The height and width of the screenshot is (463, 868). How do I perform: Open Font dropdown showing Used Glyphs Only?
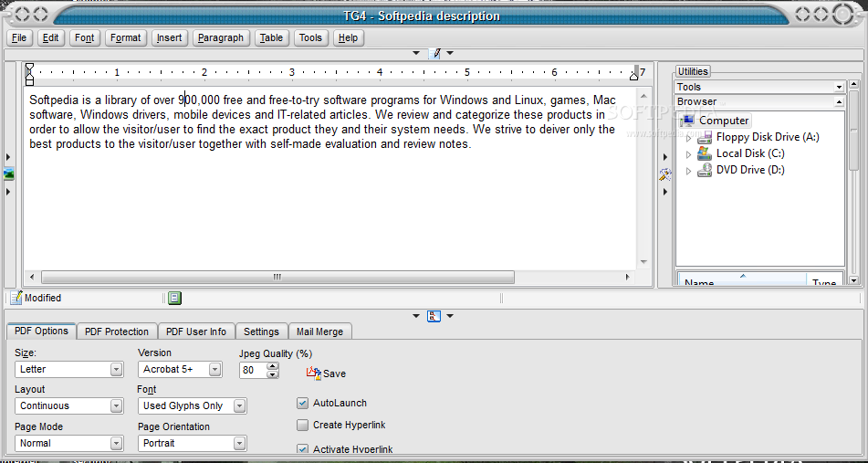tap(192, 406)
